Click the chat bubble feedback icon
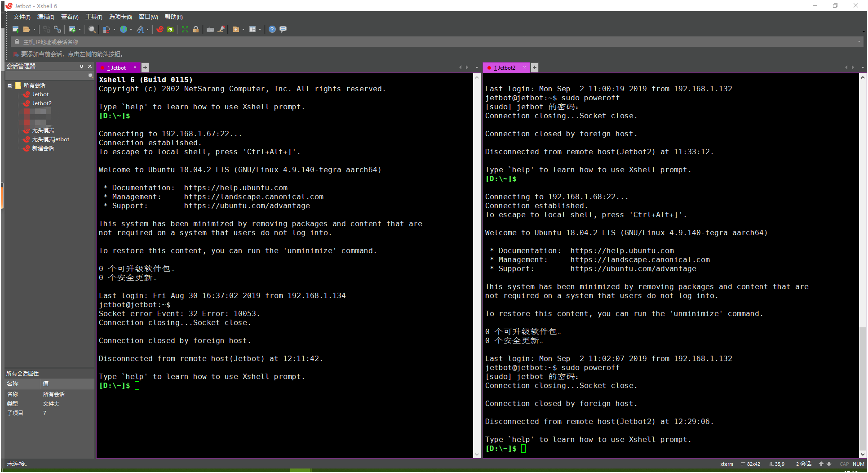The height and width of the screenshot is (473, 868). pos(283,29)
